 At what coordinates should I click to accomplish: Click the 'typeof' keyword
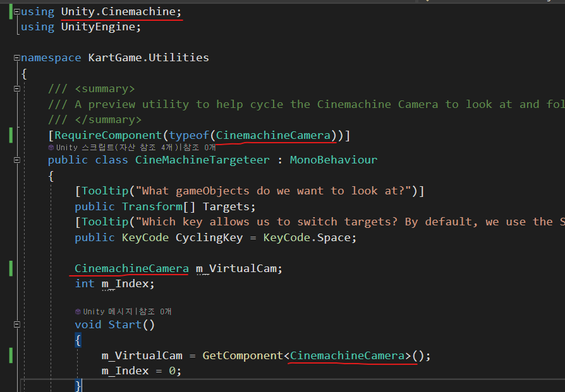[x=189, y=135]
